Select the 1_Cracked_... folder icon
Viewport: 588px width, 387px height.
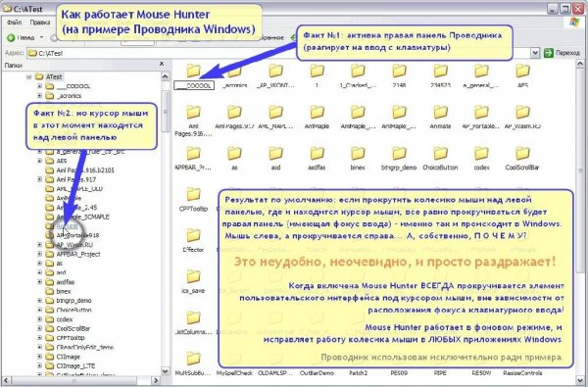(x=358, y=71)
